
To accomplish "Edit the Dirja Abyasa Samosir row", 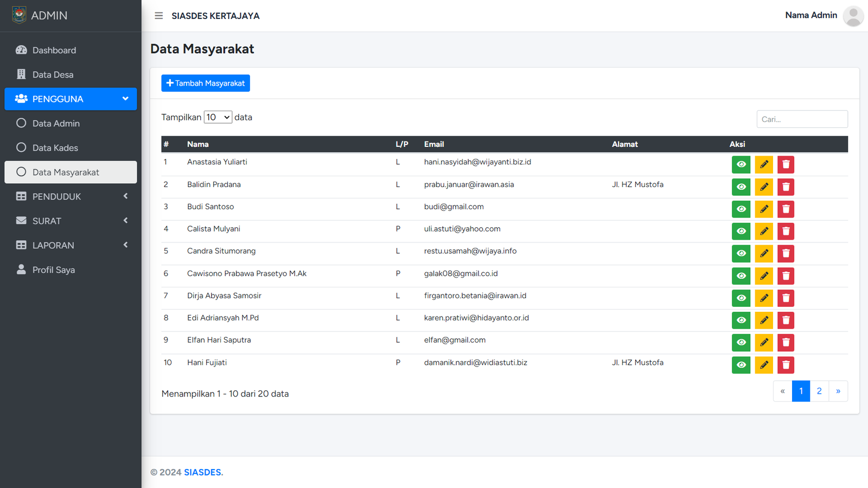I will 764,298.
